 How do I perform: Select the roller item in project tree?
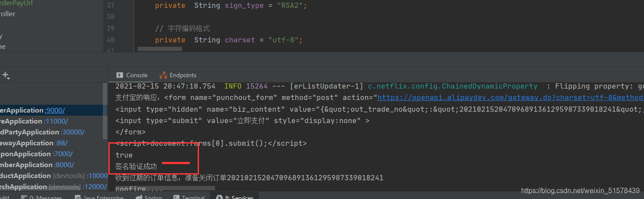8,14
